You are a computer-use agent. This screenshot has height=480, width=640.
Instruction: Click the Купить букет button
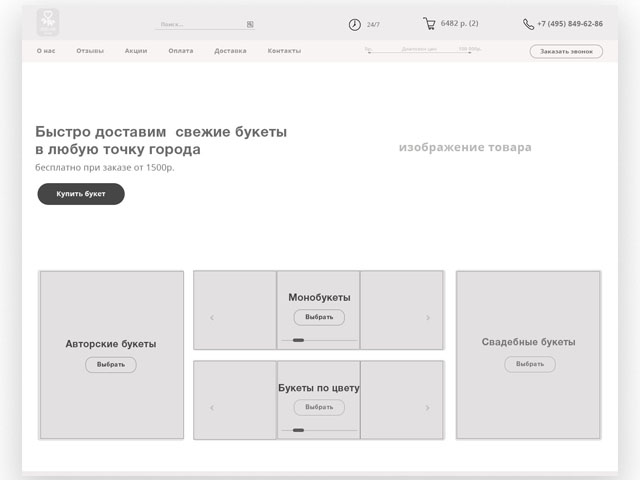pos(81,194)
